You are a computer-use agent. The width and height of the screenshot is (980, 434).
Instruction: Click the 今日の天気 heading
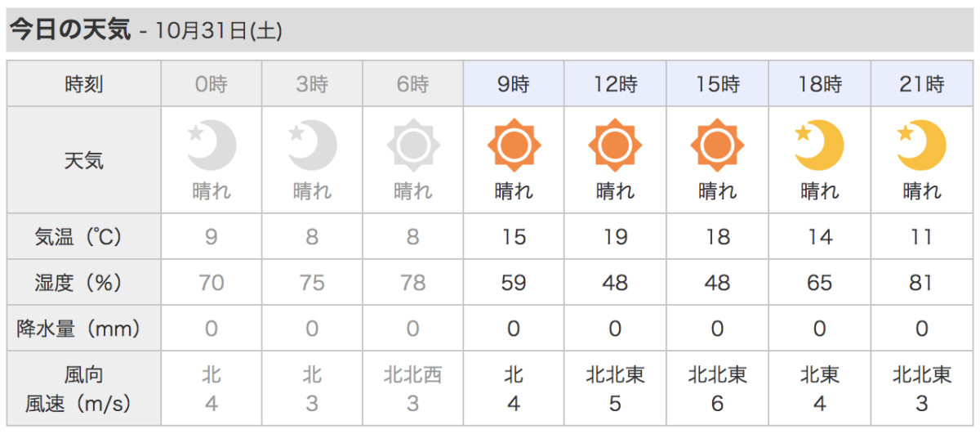pyautogui.click(x=69, y=30)
